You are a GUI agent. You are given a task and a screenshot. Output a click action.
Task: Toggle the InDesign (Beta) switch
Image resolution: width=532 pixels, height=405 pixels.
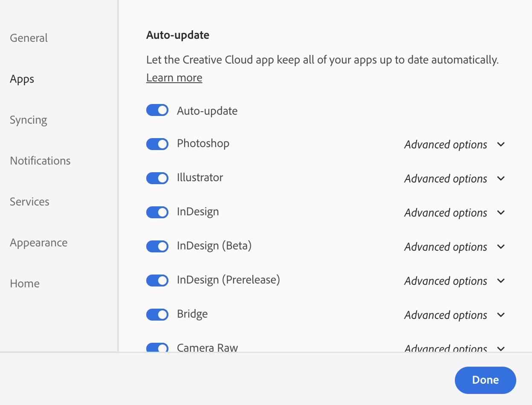point(157,246)
